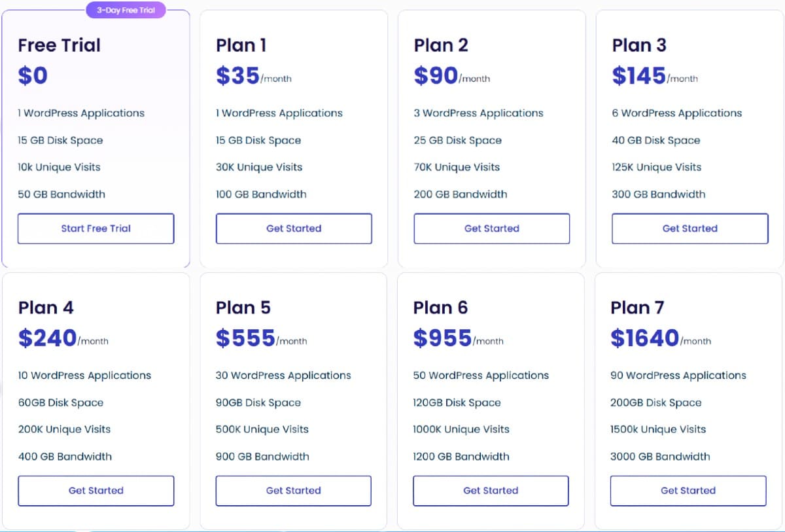Screen dimensions: 785x532
Task: Select the Plan 4 title text
Action: point(46,308)
